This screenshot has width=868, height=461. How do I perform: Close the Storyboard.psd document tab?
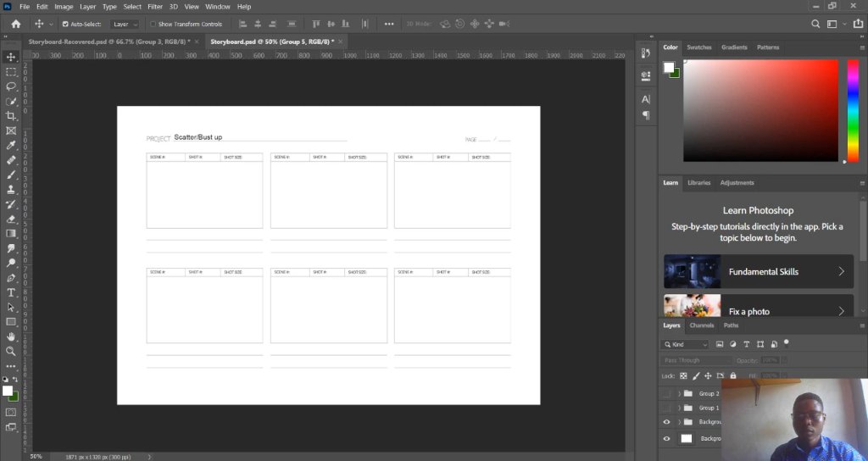point(341,42)
